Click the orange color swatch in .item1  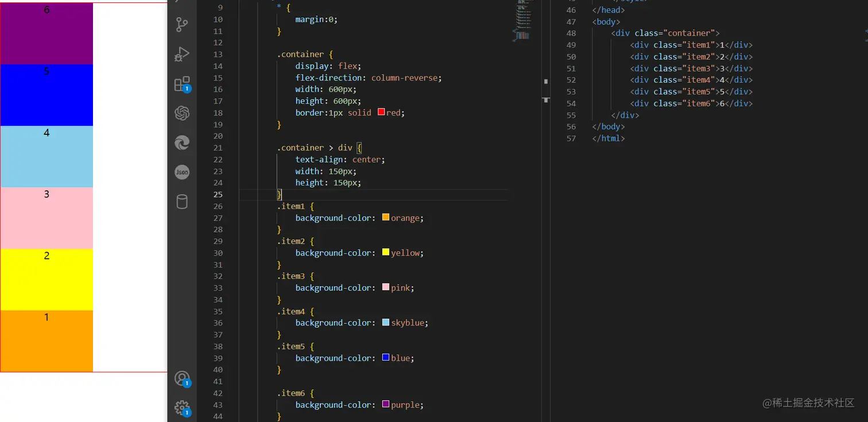(386, 218)
